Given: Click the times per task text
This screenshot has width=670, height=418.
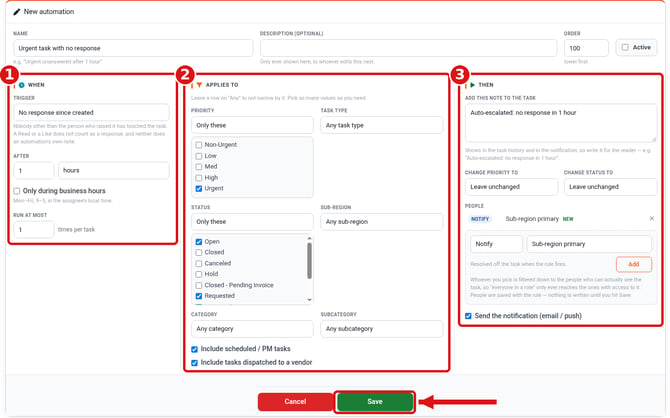Looking at the screenshot, I should coord(76,230).
